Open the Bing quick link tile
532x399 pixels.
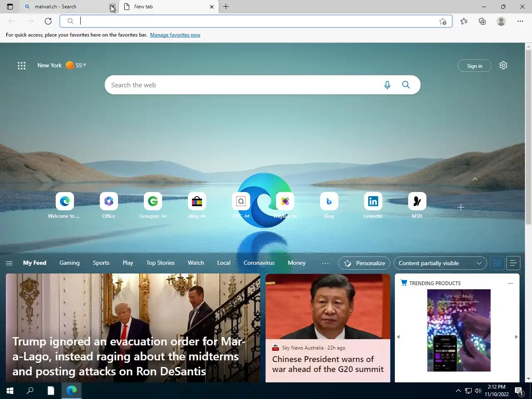[329, 206]
